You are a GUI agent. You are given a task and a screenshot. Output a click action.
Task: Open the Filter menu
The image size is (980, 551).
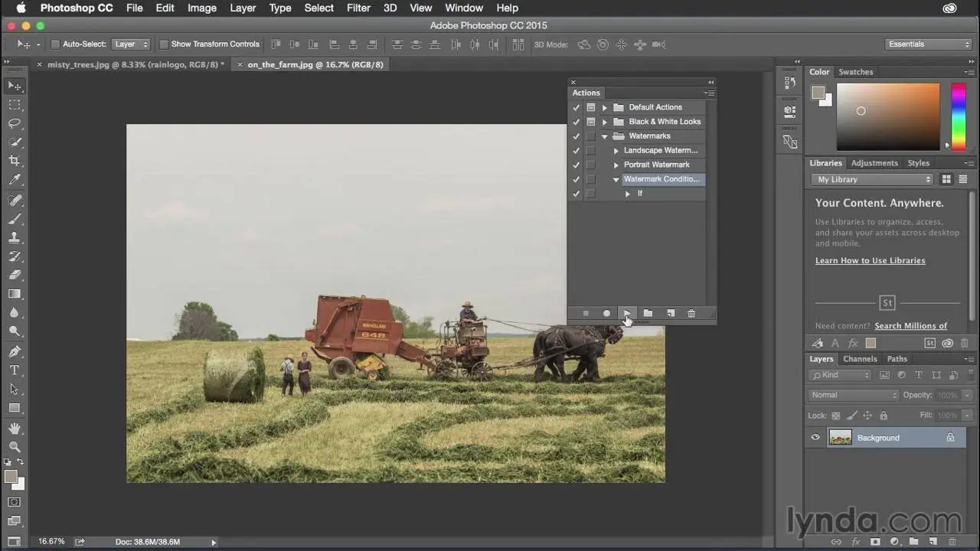click(x=358, y=8)
